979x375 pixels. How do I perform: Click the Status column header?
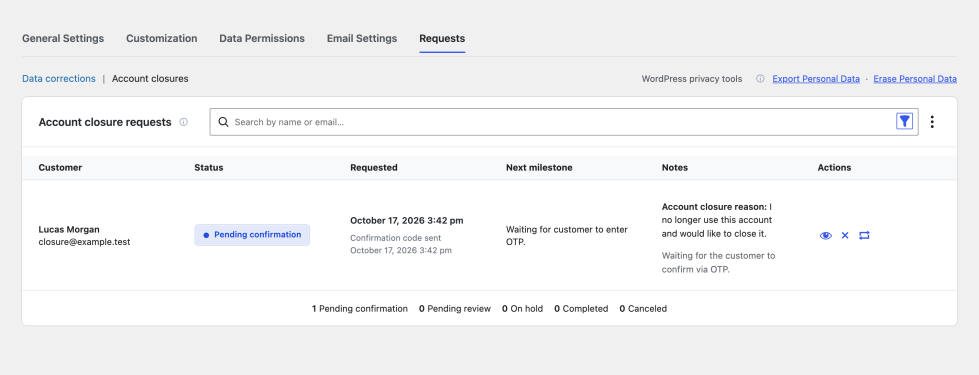coord(209,167)
